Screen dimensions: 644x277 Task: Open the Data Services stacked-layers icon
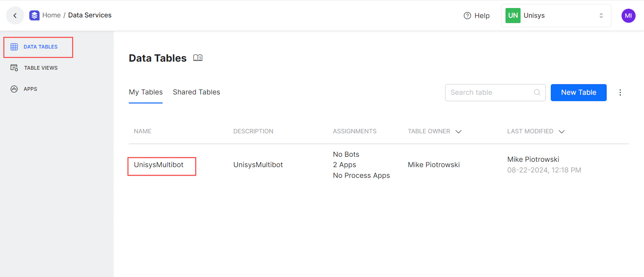pos(34,15)
